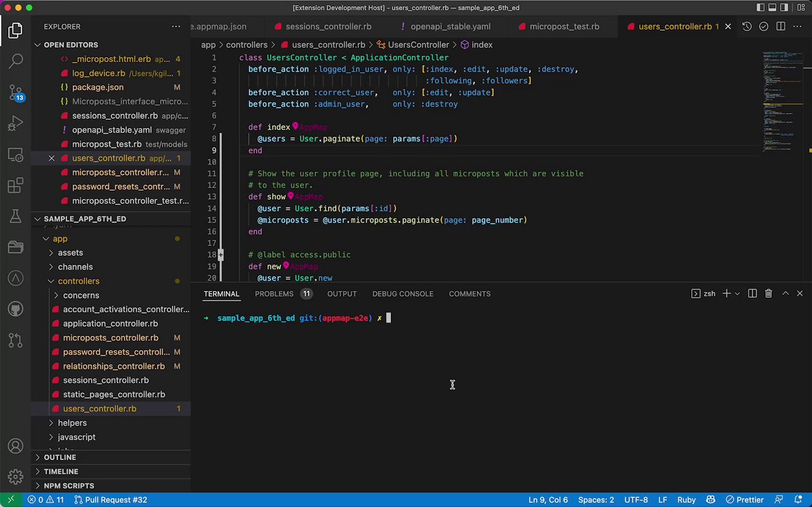812x507 pixels.
Task: Collapse the controllers folder
Action: pyautogui.click(x=78, y=281)
